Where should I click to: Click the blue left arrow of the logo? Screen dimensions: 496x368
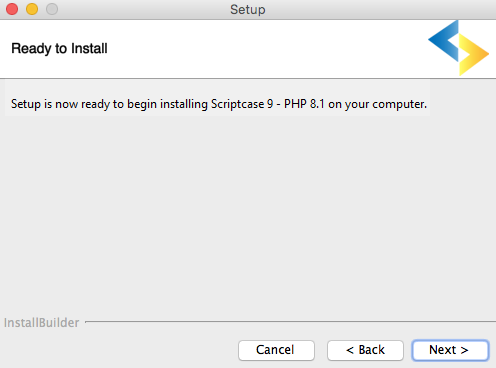pyautogui.click(x=442, y=41)
